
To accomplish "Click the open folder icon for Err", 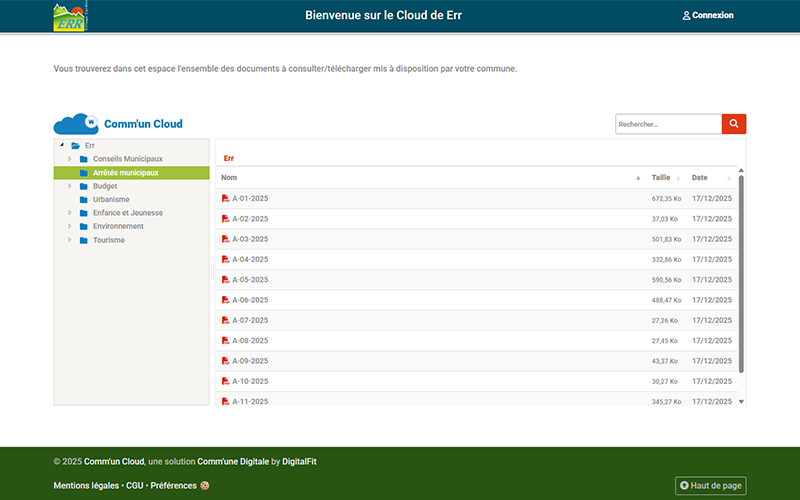I will 76,145.
